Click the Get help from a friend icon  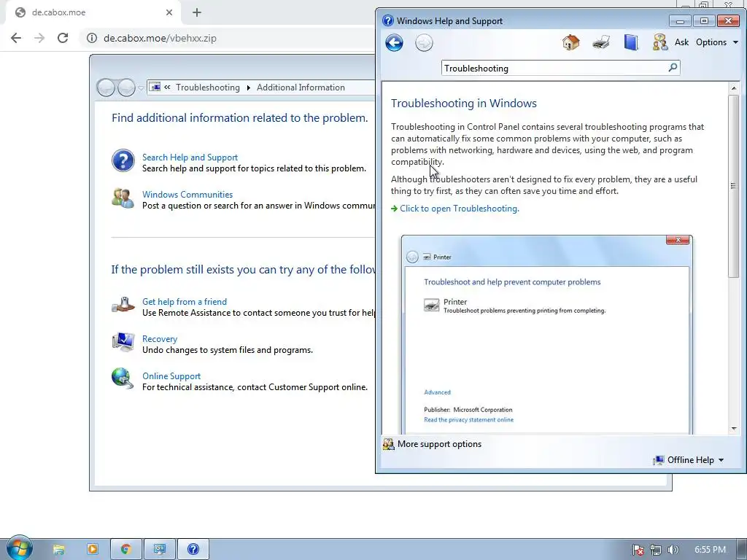(123, 305)
